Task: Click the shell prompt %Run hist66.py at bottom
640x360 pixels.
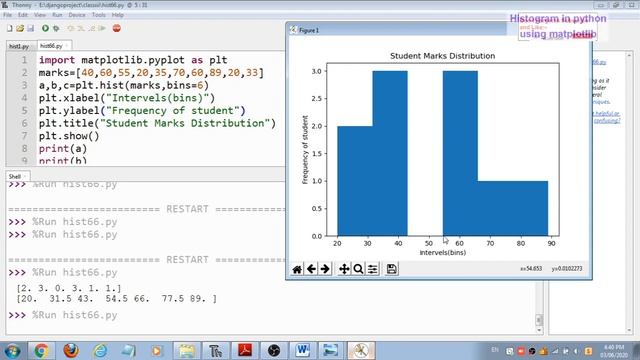Action: click(75, 315)
